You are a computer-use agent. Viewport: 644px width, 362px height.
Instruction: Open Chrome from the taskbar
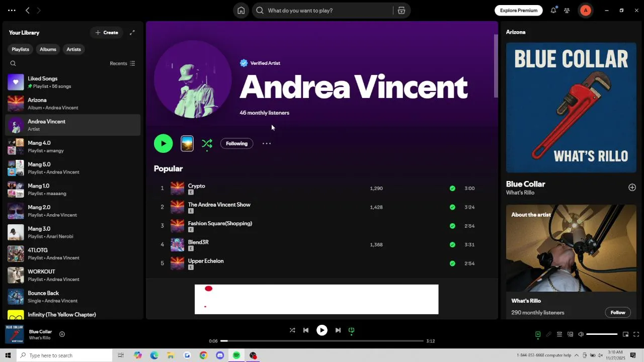point(203,355)
